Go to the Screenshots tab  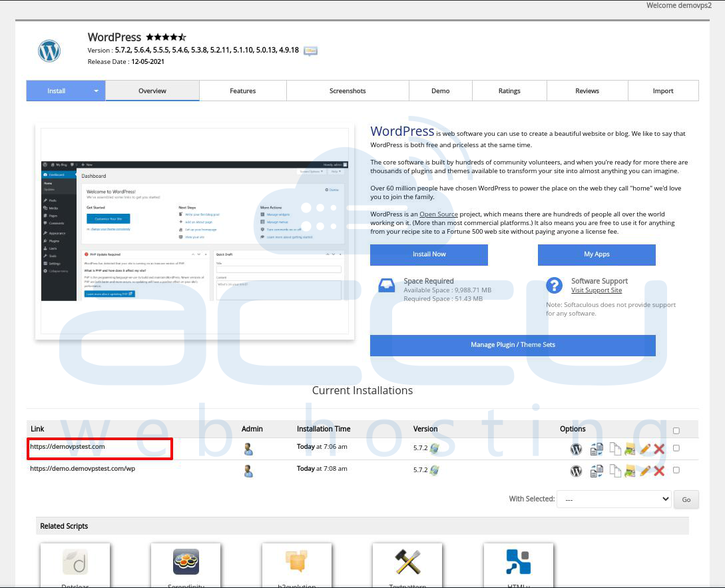click(x=348, y=91)
